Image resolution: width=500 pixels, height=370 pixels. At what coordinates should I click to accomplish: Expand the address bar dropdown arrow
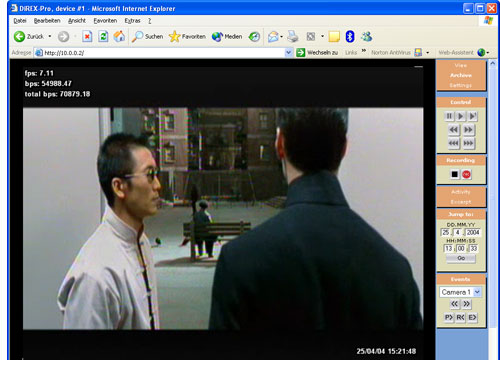(289, 53)
